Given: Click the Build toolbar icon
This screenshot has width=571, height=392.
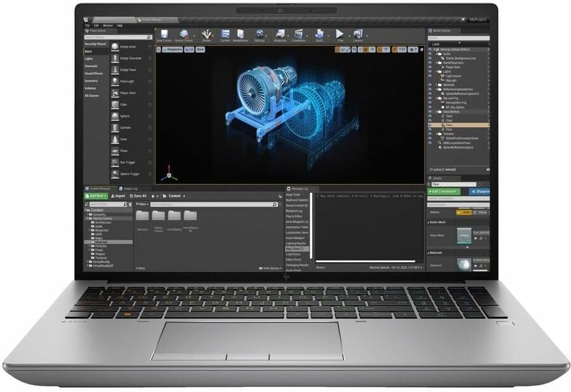Looking at the screenshot, I should [318, 35].
